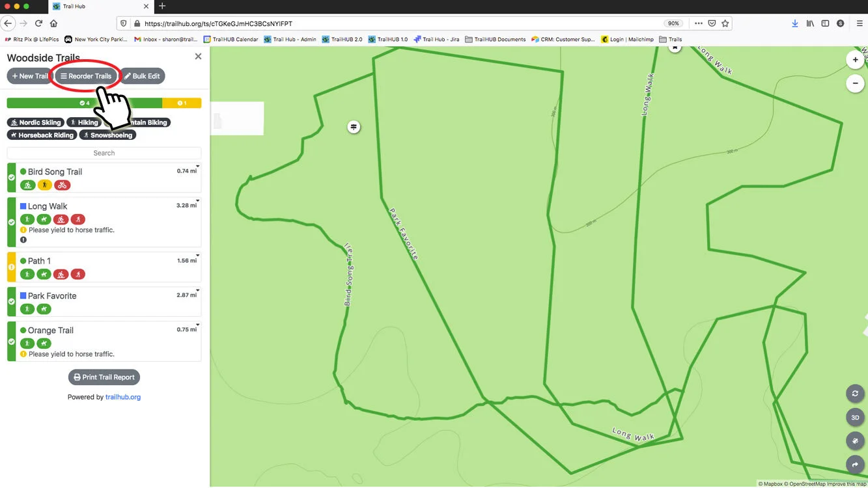Expand the Park Favorite dropdown caret
The height and width of the screenshot is (488, 868).
pyautogui.click(x=198, y=290)
